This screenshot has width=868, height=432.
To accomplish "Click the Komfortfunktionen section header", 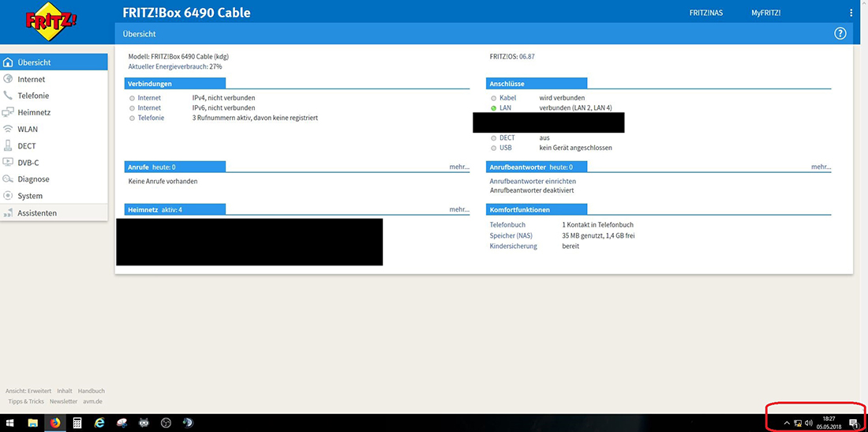I will [537, 210].
